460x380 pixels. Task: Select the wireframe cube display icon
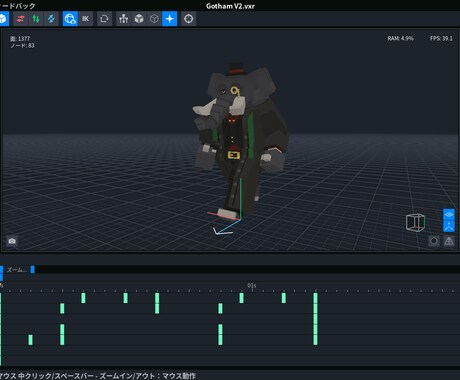click(x=154, y=19)
